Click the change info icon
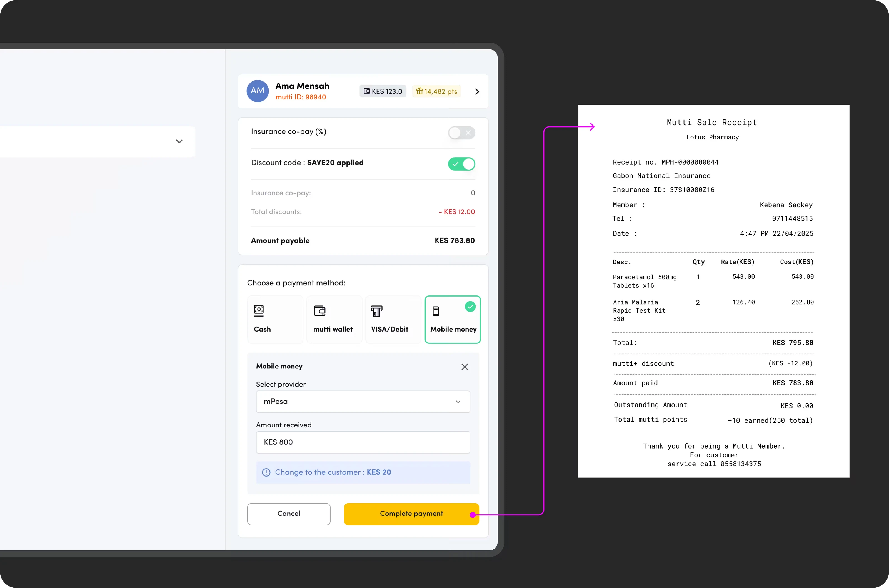Screen dimensions: 889x588 [x=266, y=472]
